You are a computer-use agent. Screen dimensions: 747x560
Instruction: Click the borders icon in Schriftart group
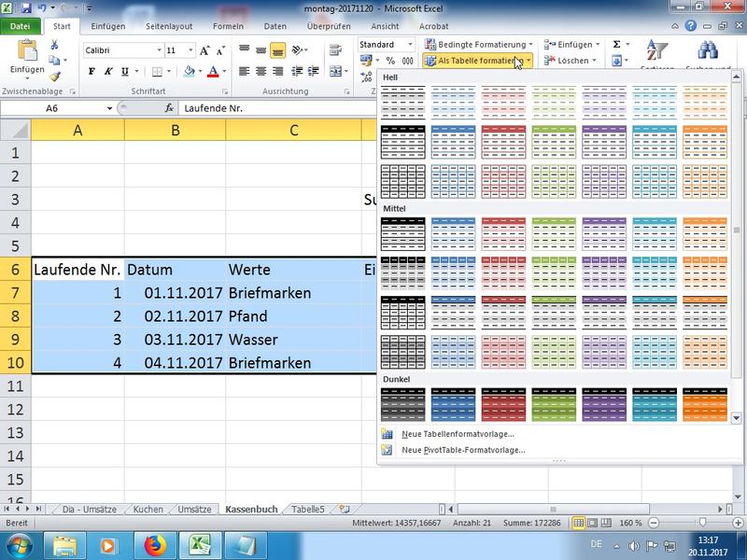pyautogui.click(x=157, y=72)
